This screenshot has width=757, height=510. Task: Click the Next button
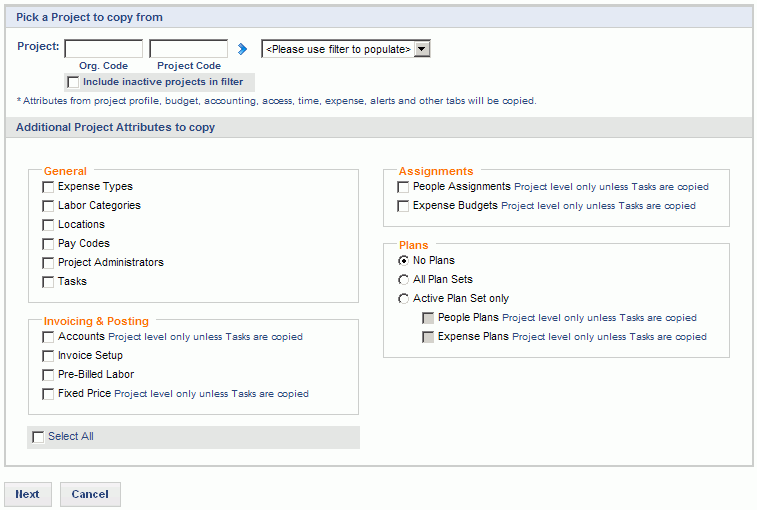pos(28,494)
